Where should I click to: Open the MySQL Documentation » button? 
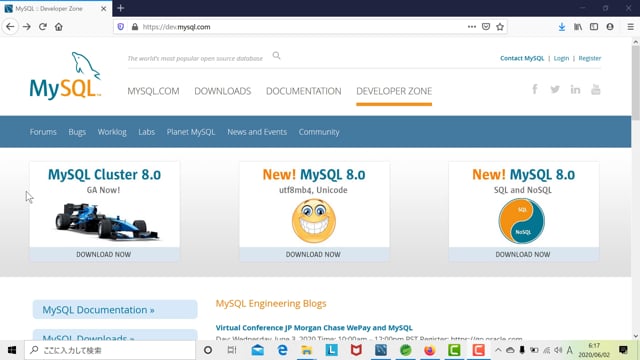click(115, 309)
